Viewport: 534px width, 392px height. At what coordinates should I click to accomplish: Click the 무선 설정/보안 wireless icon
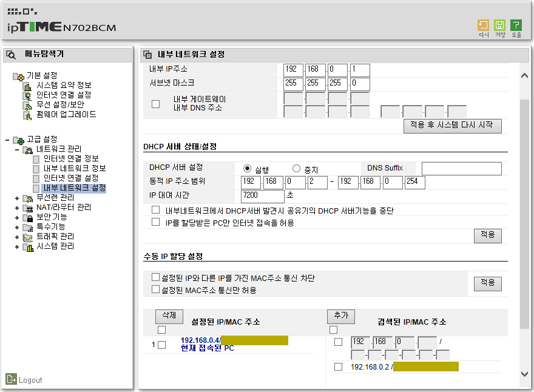pos(27,106)
